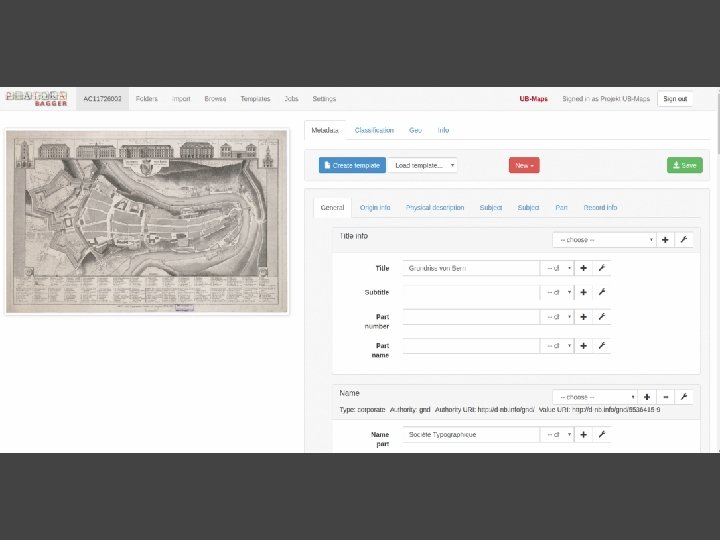Open Folders in the navbar
The image size is (720, 540).
click(146, 99)
